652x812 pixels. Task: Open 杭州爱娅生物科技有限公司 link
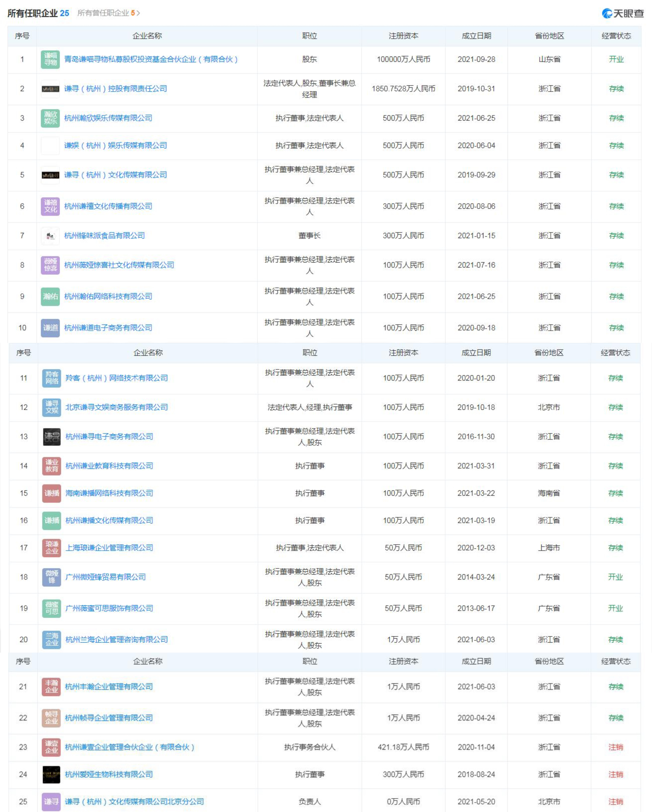(x=109, y=775)
